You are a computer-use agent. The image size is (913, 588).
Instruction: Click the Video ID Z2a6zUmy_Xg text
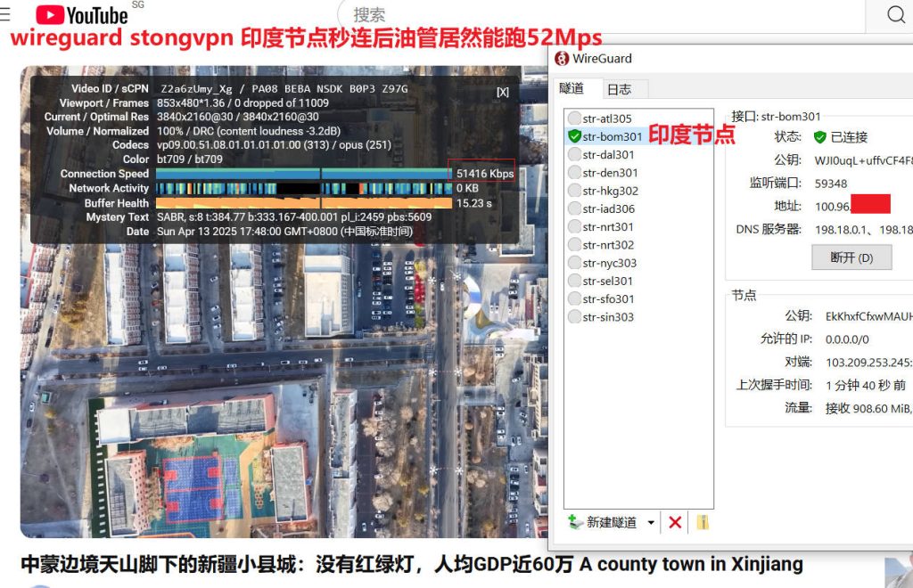coord(196,88)
